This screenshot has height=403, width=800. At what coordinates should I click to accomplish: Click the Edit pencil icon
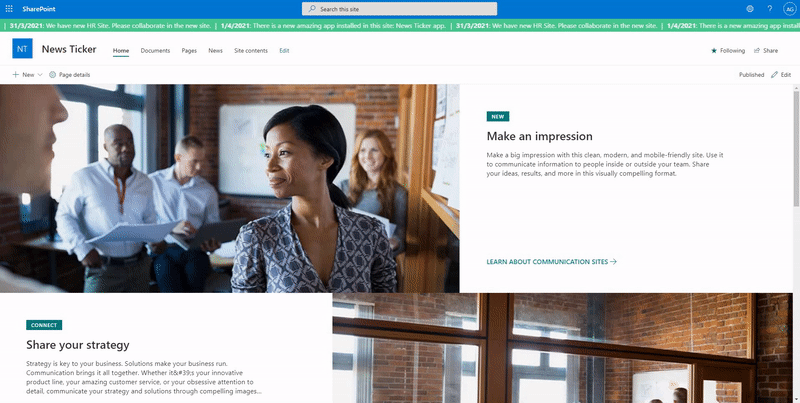point(773,75)
